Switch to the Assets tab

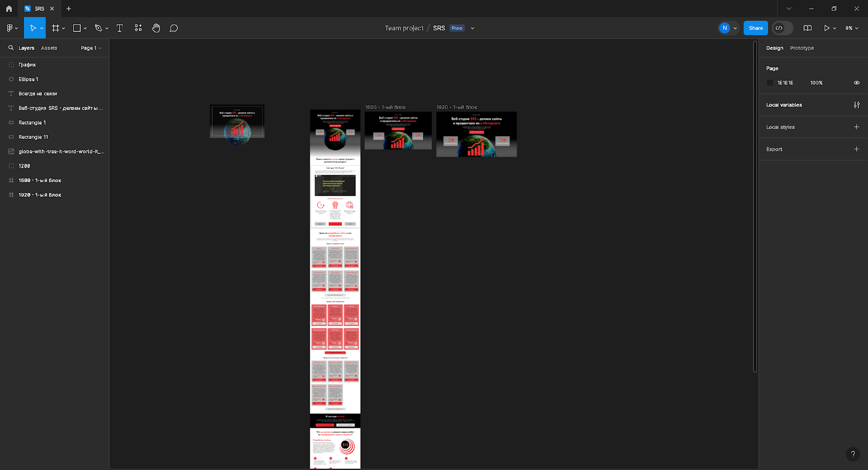[x=49, y=48]
